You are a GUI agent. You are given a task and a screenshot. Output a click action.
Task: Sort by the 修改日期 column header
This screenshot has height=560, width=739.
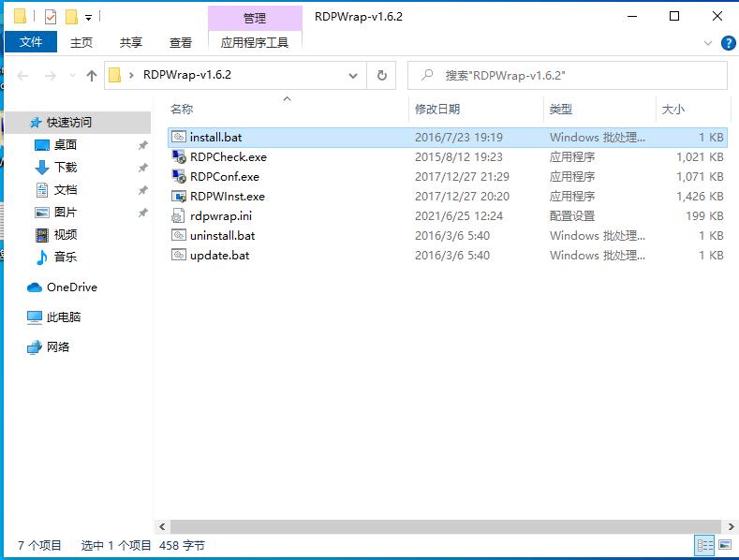(x=436, y=109)
